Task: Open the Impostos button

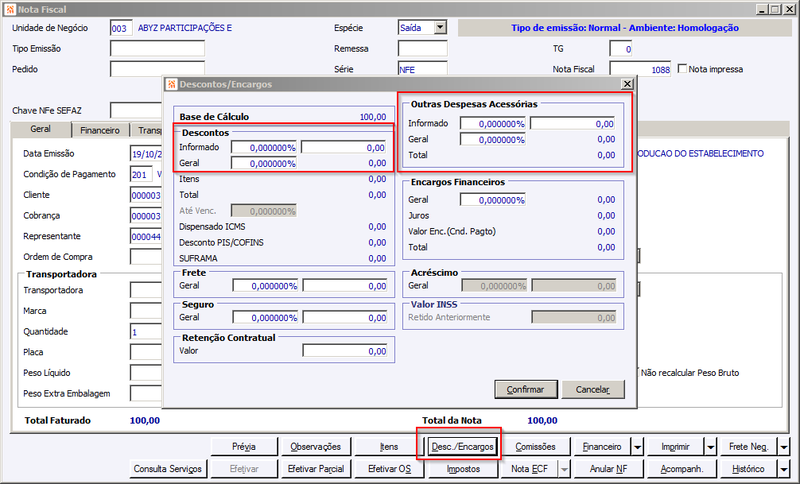Action: click(x=463, y=469)
